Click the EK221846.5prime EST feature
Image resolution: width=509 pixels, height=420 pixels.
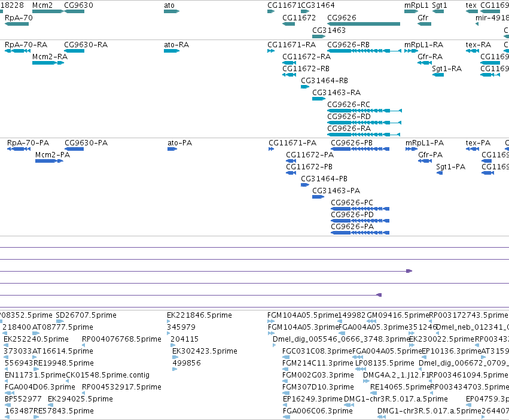tap(169, 321)
